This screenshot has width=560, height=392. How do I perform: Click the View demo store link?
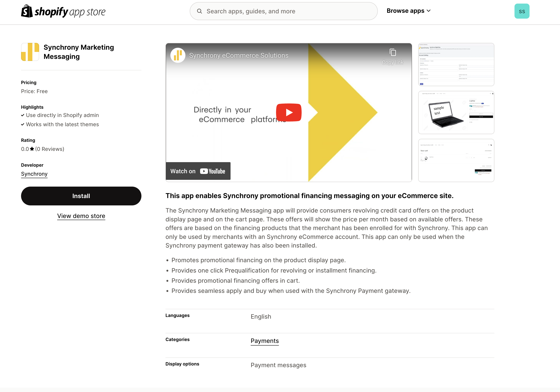tap(81, 216)
